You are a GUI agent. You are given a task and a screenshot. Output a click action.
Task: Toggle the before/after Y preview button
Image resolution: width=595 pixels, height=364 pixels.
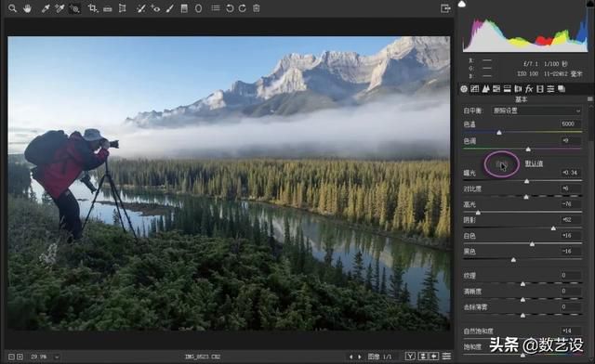[x=410, y=356]
